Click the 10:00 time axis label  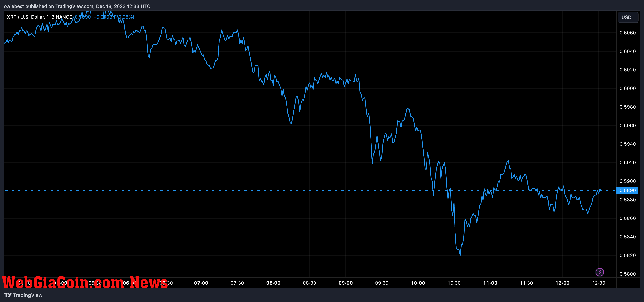[418, 283]
